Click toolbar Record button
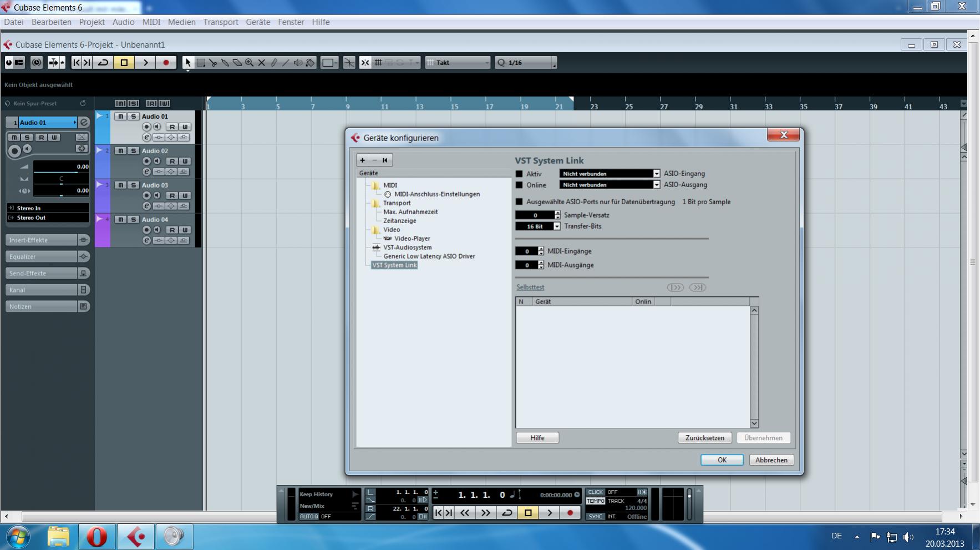Image resolution: width=980 pixels, height=550 pixels. (166, 63)
